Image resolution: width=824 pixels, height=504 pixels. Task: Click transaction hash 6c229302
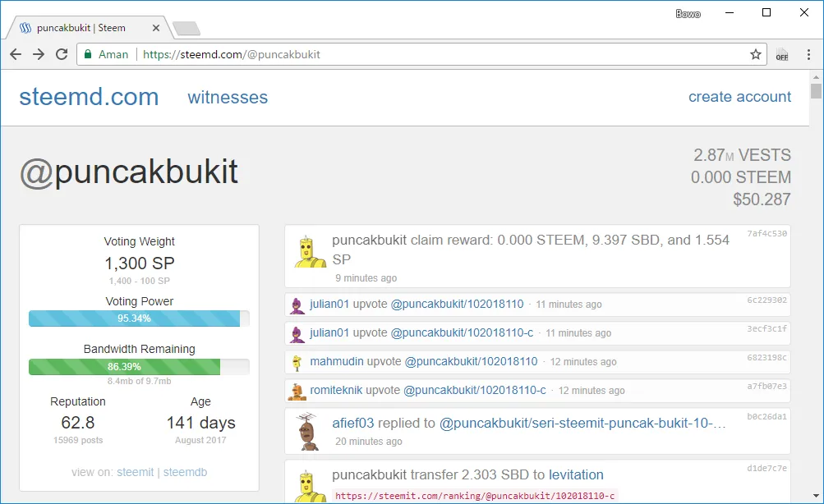click(766, 300)
